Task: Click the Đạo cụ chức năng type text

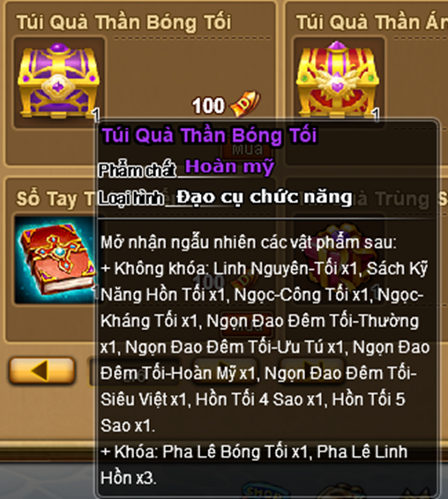Action: [265, 197]
